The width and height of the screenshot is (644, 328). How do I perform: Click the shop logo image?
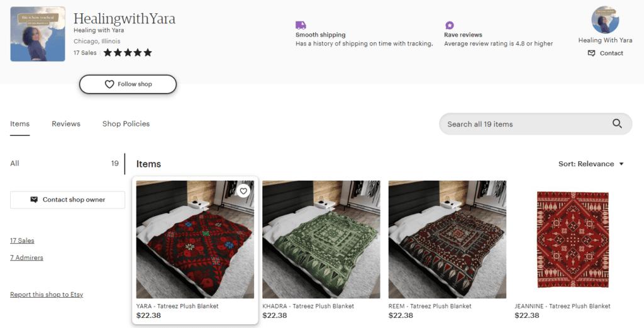38,34
